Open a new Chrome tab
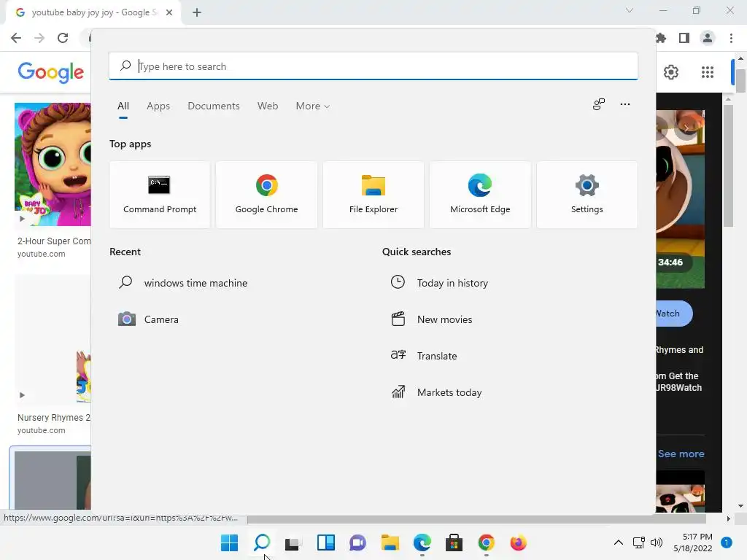The image size is (747, 560). [x=197, y=12]
